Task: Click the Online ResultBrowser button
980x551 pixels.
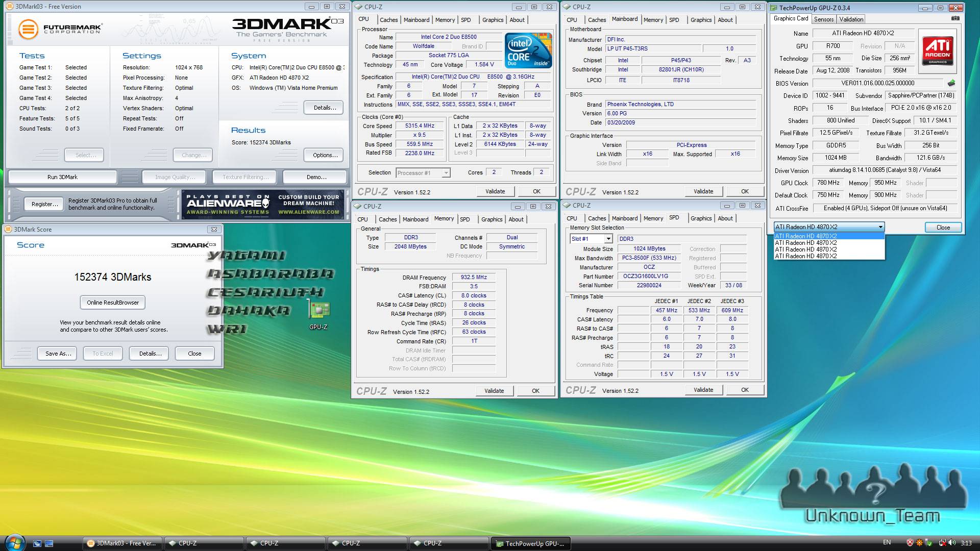Action: tap(113, 303)
